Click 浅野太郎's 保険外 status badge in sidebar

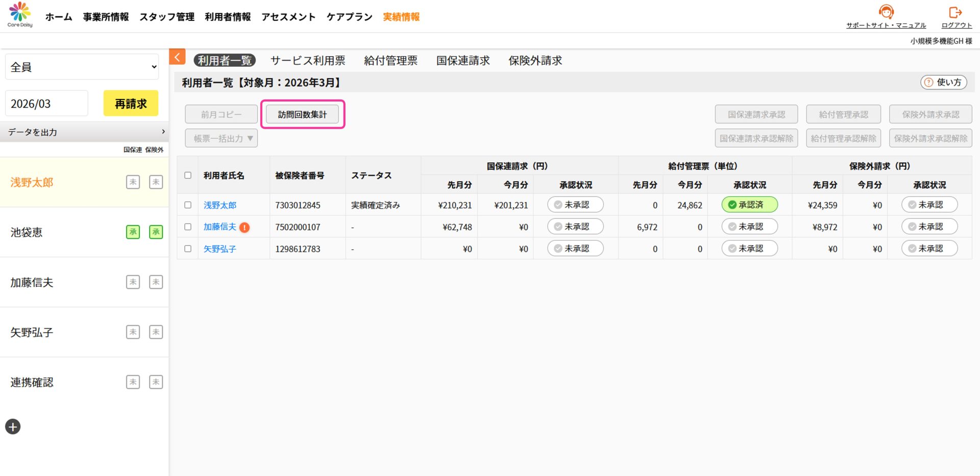click(156, 182)
